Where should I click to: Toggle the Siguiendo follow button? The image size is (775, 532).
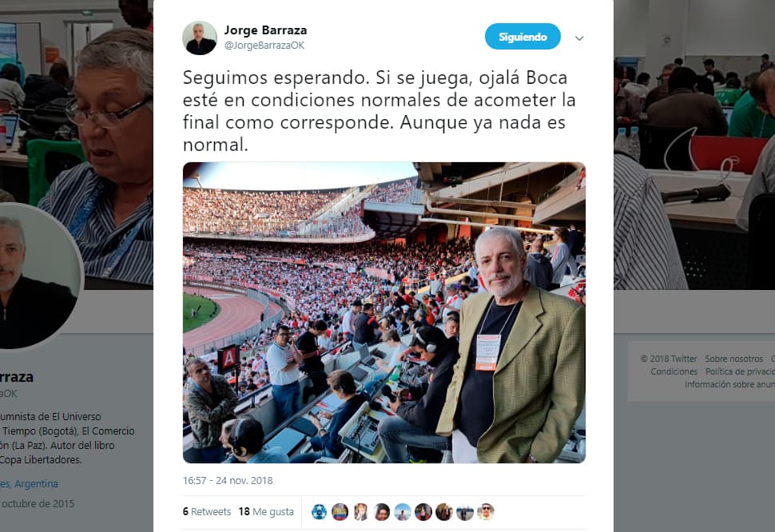pos(523,37)
